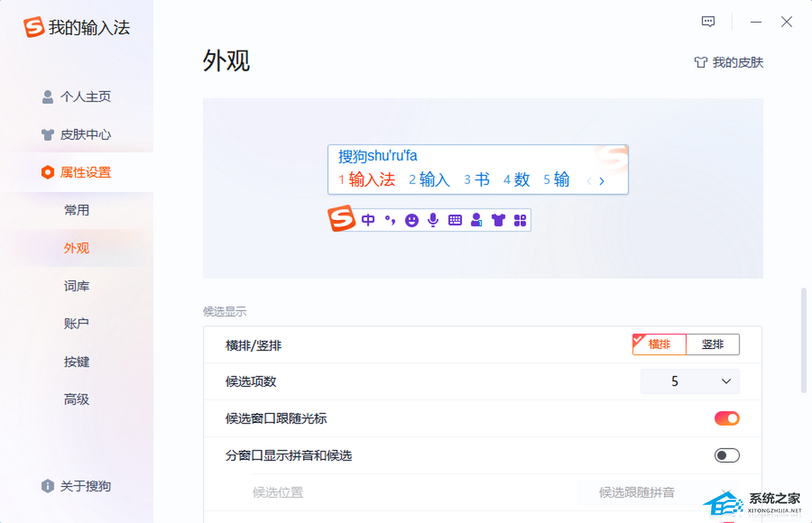Viewport: 812px width, 523px height.
Task: Click the 搜狗shu'ru'fa composition text
Action: (378, 156)
